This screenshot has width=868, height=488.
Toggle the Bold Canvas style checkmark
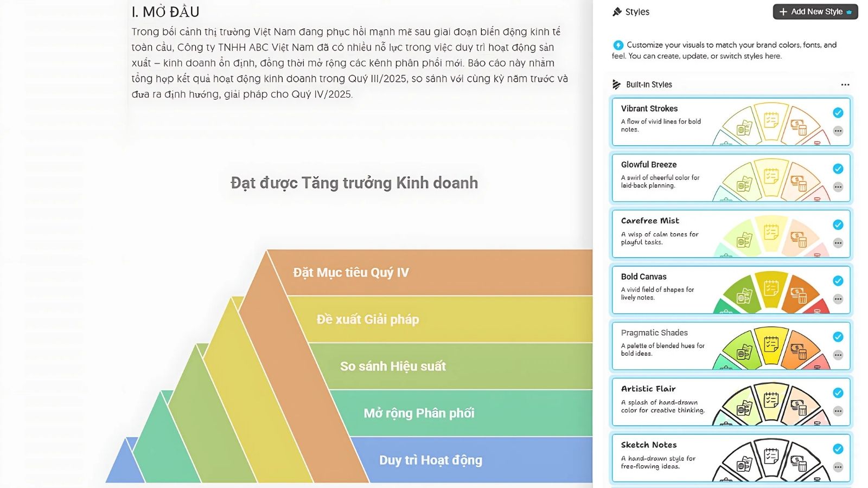pyautogui.click(x=838, y=281)
